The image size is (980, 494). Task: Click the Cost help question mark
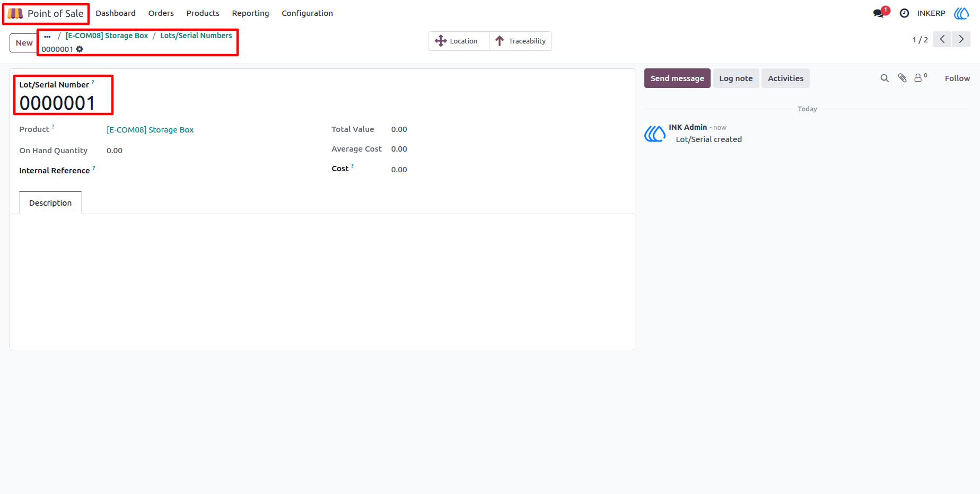[x=352, y=166]
